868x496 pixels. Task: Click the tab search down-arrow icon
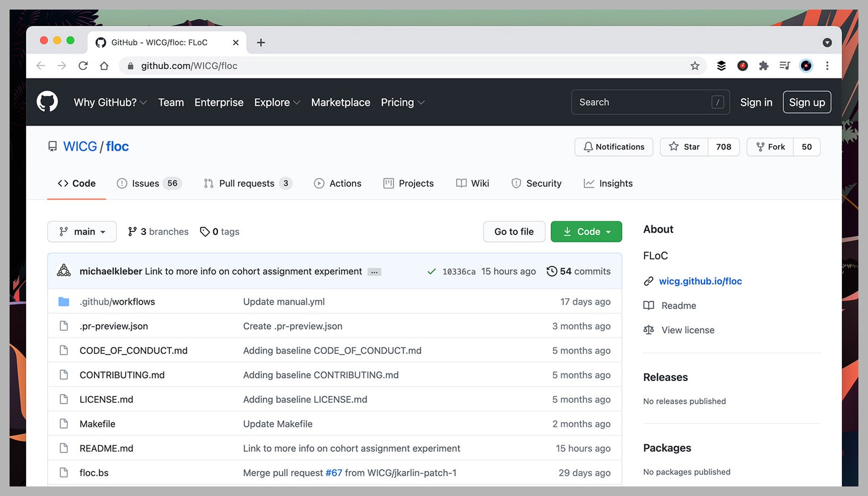827,42
